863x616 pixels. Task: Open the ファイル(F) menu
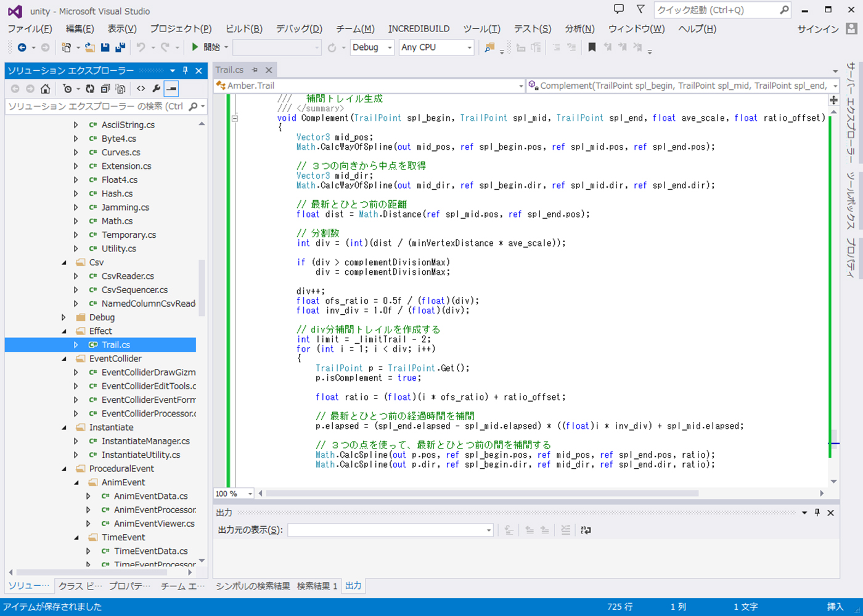30,29
